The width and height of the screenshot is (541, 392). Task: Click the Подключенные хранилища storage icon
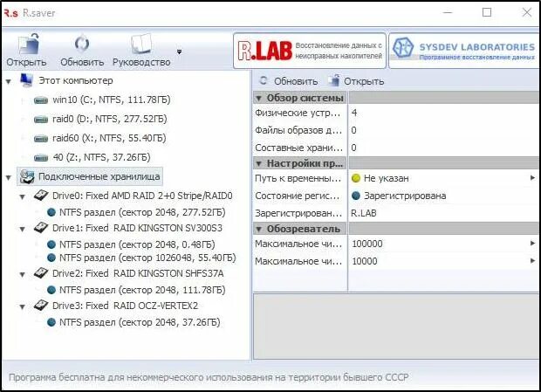pos(26,176)
